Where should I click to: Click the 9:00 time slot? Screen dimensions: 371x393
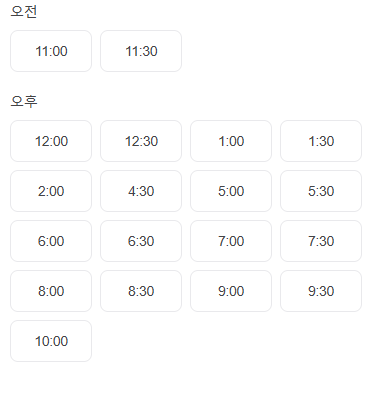pos(231,291)
